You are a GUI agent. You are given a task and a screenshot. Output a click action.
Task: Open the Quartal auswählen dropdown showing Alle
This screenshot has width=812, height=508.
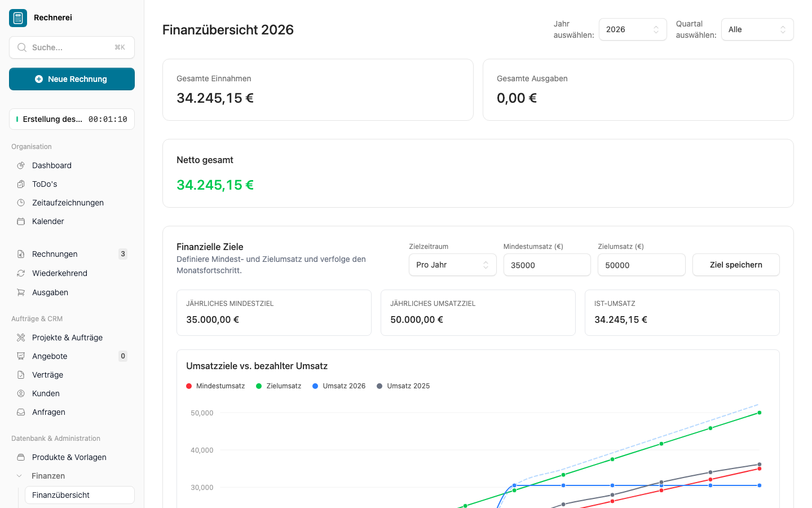pyautogui.click(x=757, y=29)
